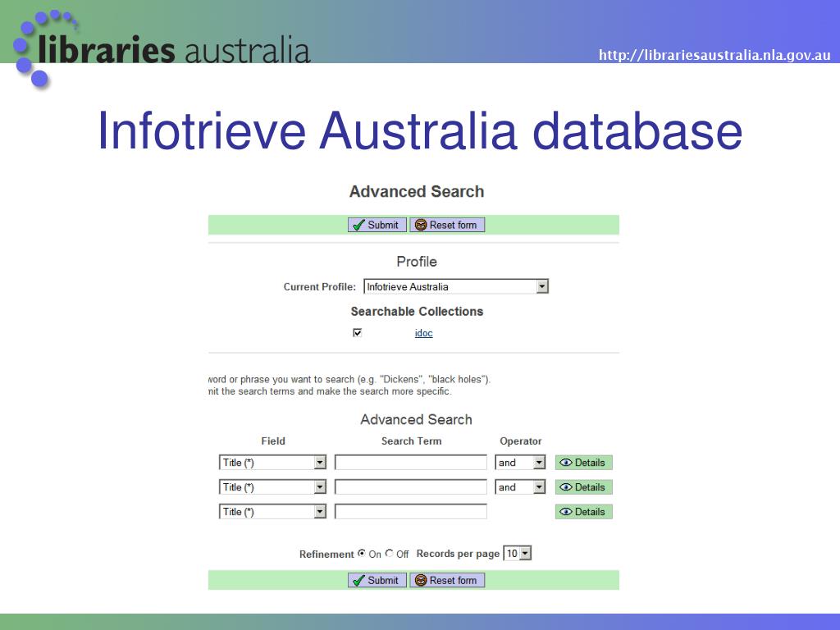This screenshot has width=840, height=630.
Task: Click the second row Search Term input
Action: 411,487
